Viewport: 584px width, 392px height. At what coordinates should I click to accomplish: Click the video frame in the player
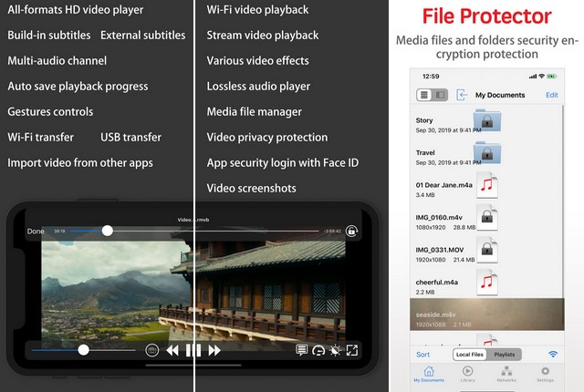(x=193, y=290)
